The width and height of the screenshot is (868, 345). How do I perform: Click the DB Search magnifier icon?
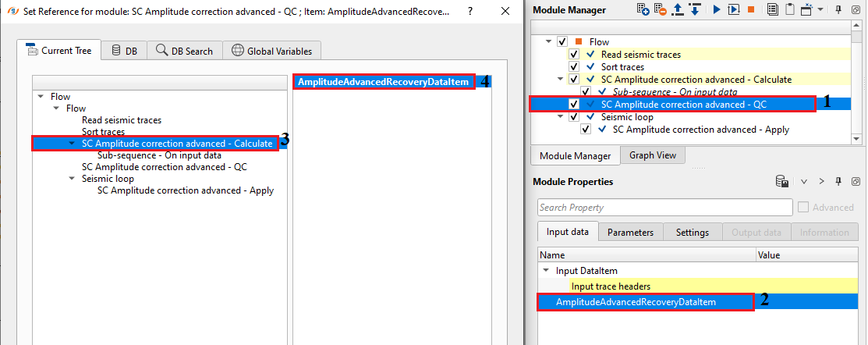pyautogui.click(x=161, y=51)
